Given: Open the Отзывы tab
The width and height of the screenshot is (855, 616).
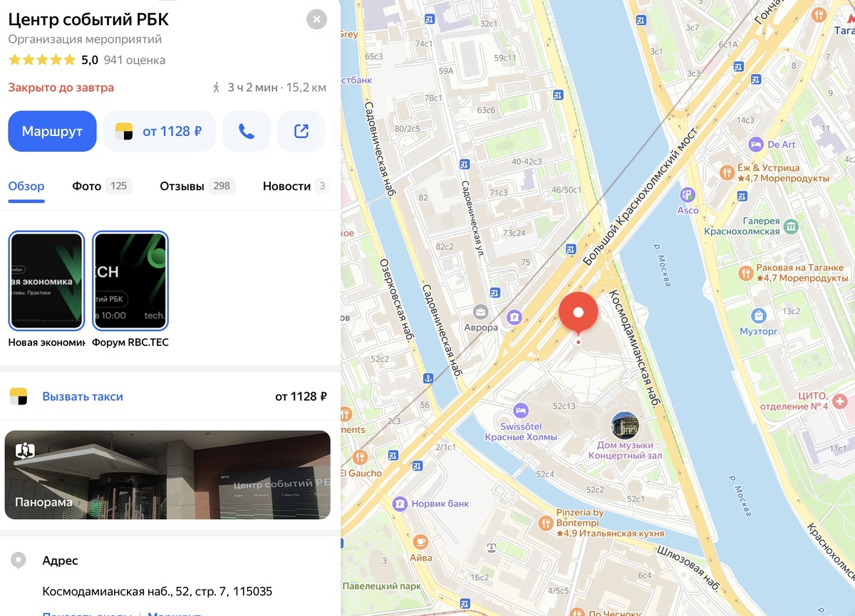Looking at the screenshot, I should point(197,186).
